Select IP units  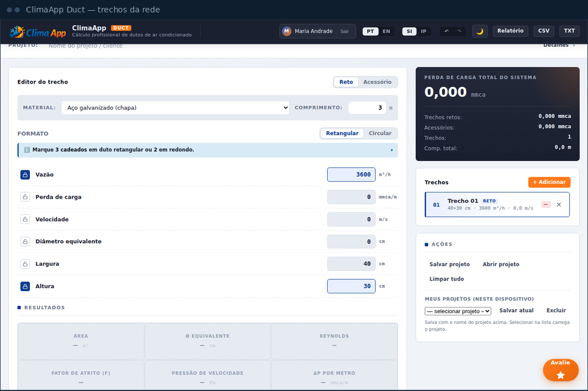(423, 31)
